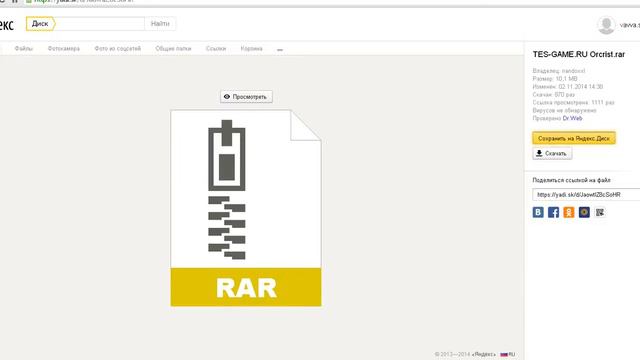The width and height of the screenshot is (640, 360).
Task: Share the file via Moi Mir icon
Action: point(584,212)
